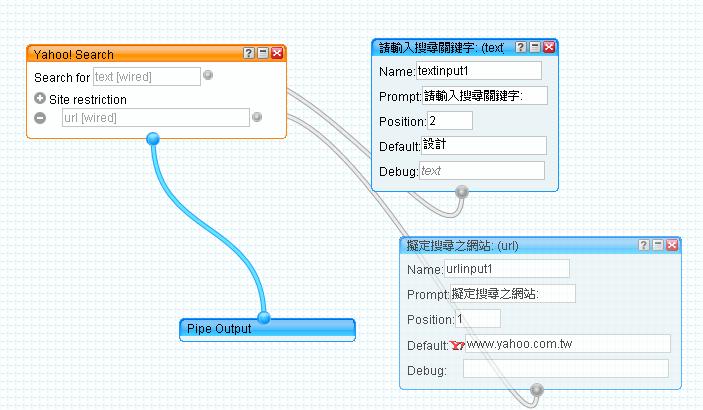The height and width of the screenshot is (410, 703).
Task: Open help for the url input module
Action: click(x=644, y=245)
